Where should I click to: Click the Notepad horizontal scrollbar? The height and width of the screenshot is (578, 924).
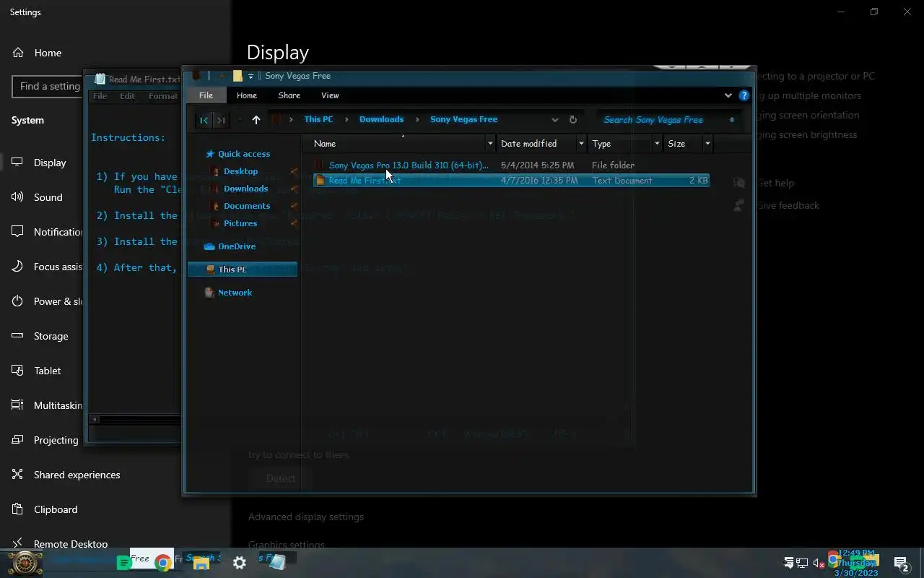pyautogui.click(x=135, y=419)
